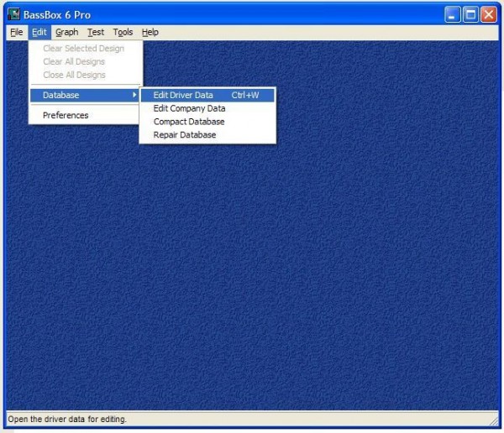Open the Tools menu
The width and height of the screenshot is (504, 433).
tap(123, 32)
